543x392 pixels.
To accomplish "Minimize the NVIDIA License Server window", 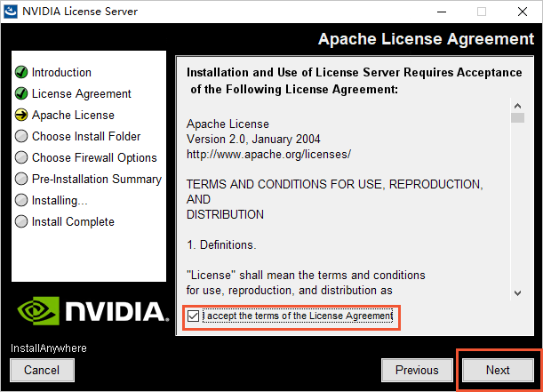I will click(442, 12).
